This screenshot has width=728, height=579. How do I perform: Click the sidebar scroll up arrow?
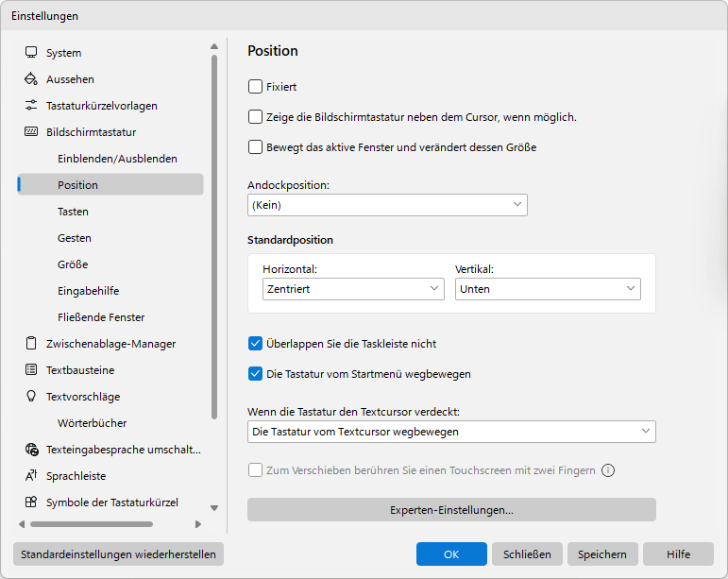tap(214, 46)
